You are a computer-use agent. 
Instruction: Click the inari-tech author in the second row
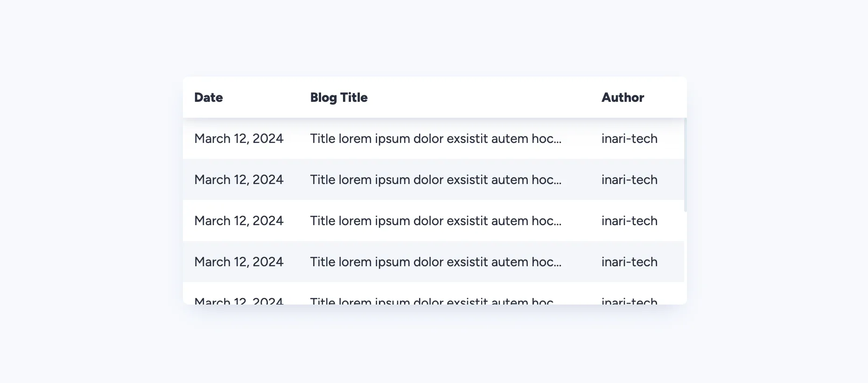pos(629,180)
